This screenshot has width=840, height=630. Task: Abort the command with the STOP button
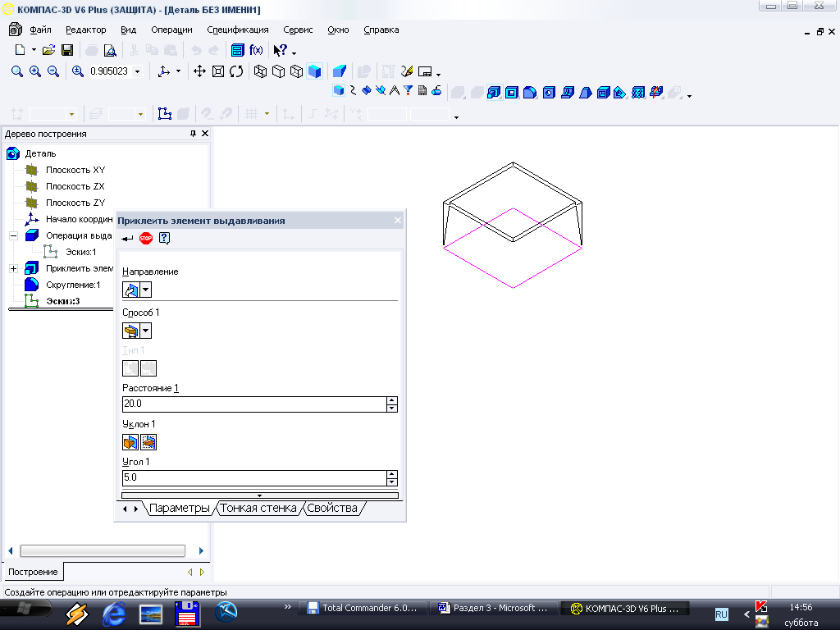pyautogui.click(x=146, y=239)
